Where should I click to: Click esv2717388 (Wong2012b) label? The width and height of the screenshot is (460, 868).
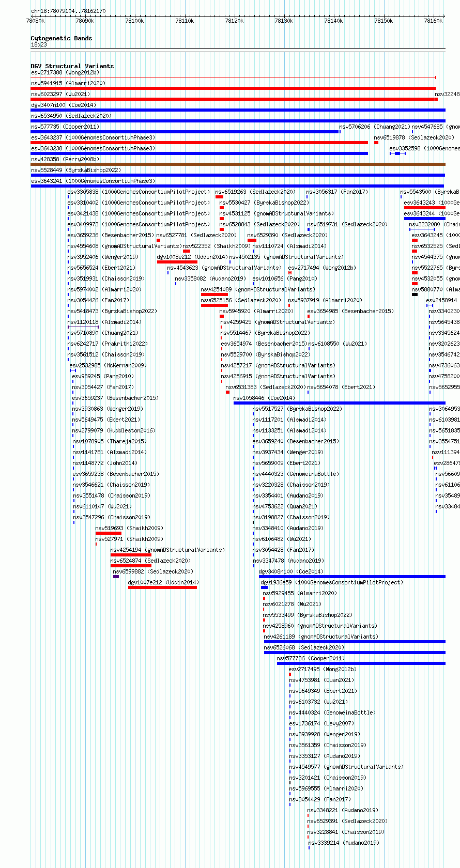[x=65, y=72]
